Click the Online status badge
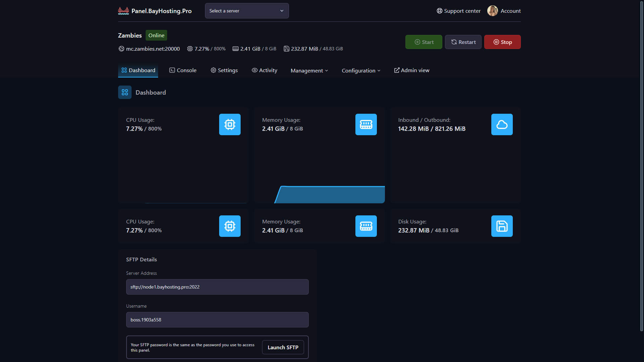This screenshot has width=644, height=362. pyautogui.click(x=156, y=35)
